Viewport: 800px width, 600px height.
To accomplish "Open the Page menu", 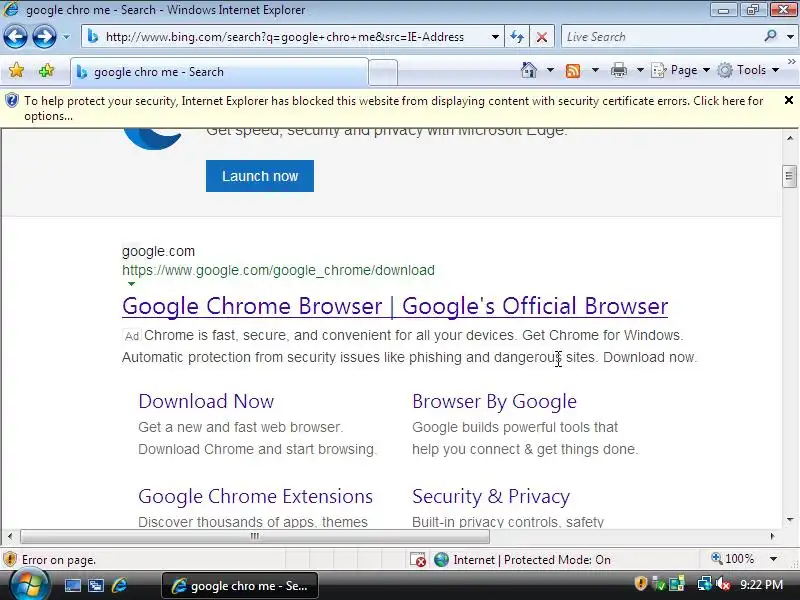I will [681, 70].
